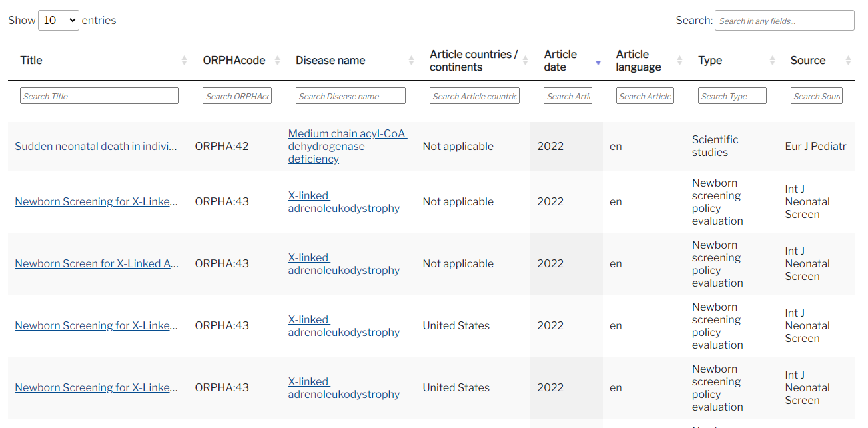Toggle the Article date sort arrow

pos(598,62)
